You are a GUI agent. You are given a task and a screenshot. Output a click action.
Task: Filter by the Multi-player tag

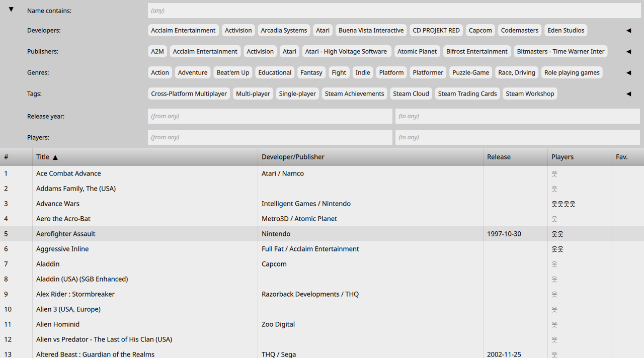[x=253, y=94]
